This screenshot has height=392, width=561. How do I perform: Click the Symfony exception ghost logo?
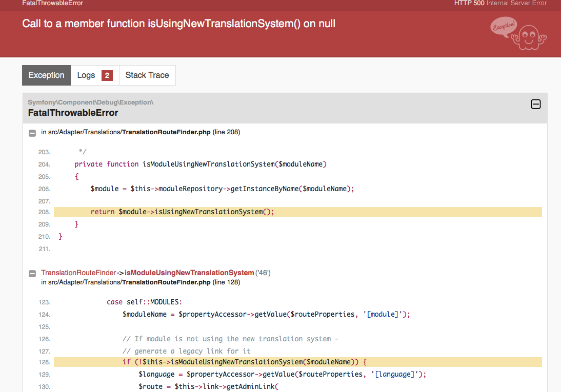pos(518,33)
